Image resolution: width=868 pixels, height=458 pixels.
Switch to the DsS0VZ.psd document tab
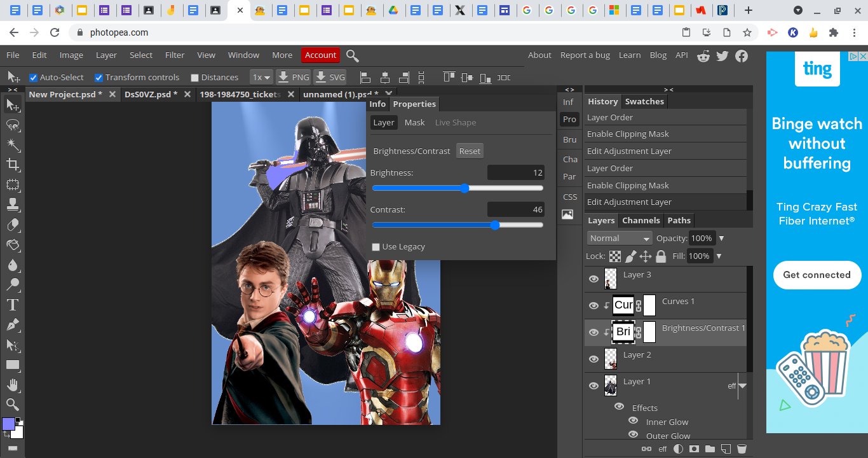150,95
